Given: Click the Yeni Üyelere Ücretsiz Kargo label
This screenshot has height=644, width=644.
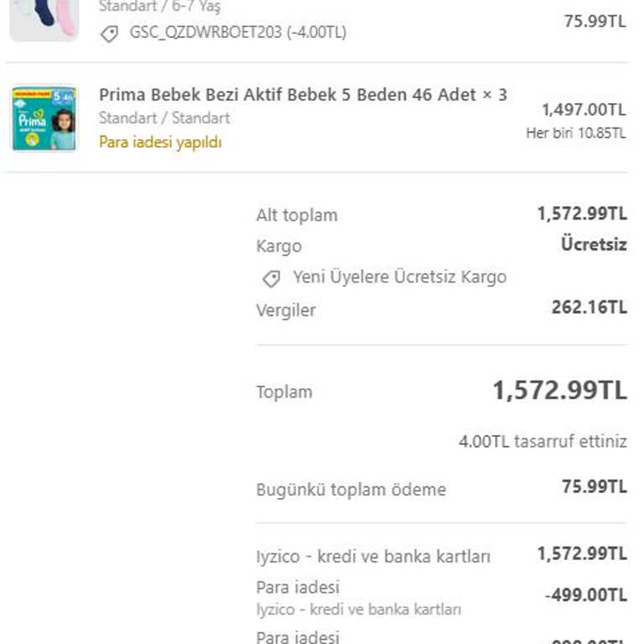Looking at the screenshot, I should coord(400,277).
